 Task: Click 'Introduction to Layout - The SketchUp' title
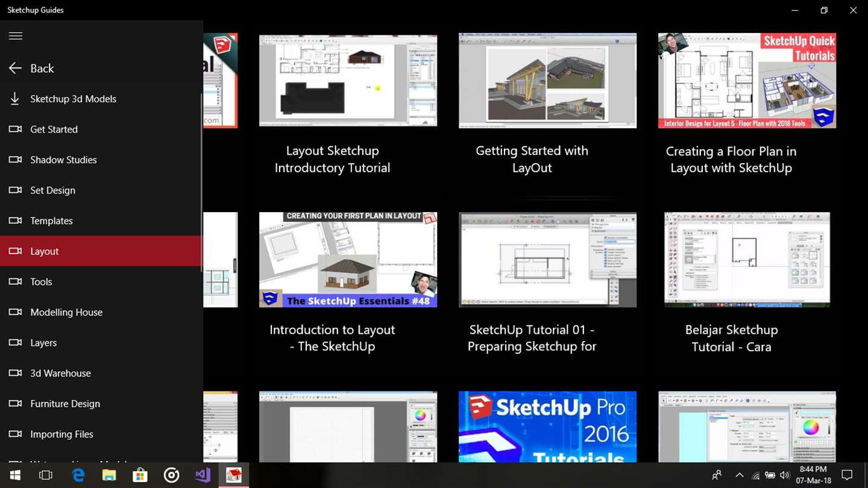coord(332,338)
